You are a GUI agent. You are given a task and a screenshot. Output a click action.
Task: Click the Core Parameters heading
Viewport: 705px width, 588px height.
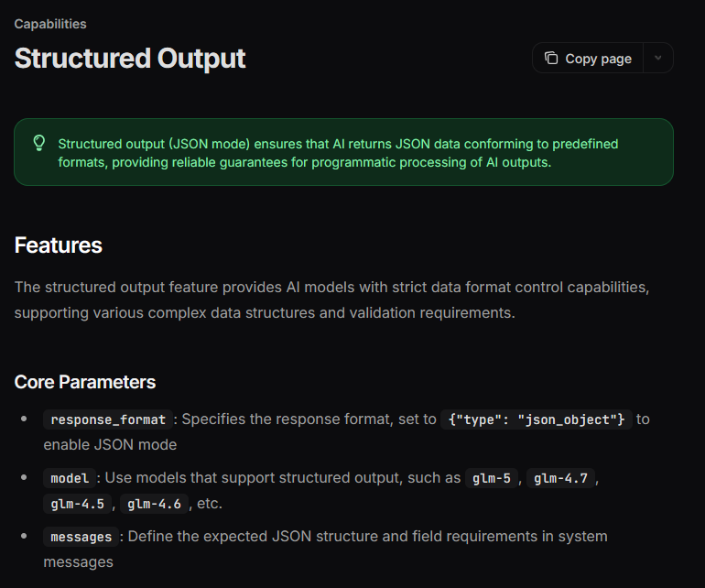point(85,382)
